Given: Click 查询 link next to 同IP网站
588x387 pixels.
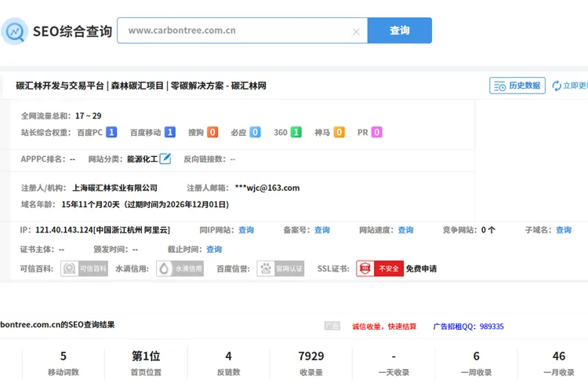Looking at the screenshot, I should [246, 230].
